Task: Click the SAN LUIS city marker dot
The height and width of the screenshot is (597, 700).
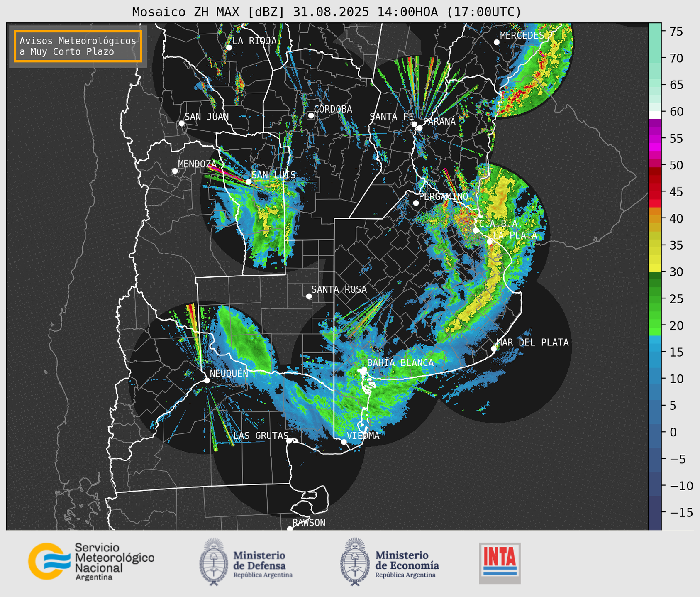Action: coord(249,182)
